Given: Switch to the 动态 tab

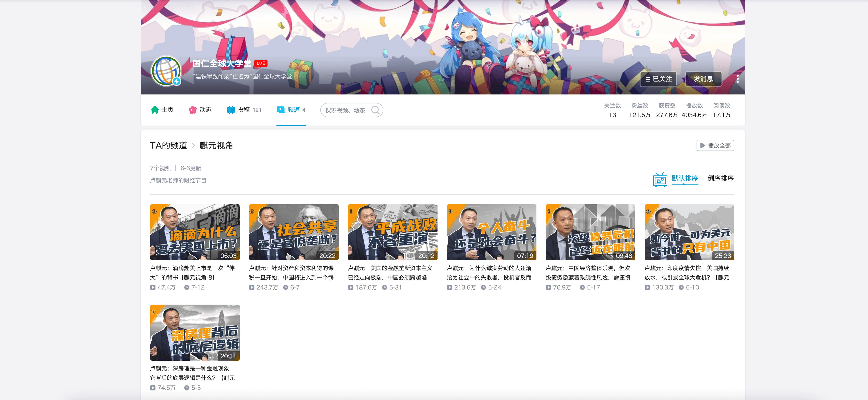Looking at the screenshot, I should pos(205,110).
